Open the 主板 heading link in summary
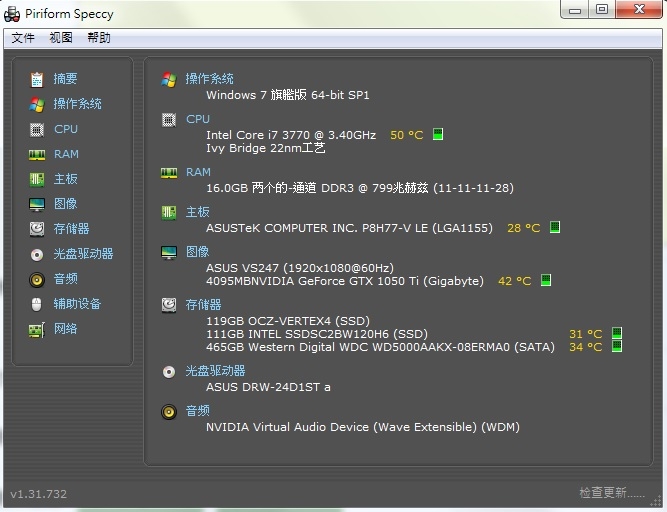 pyautogui.click(x=197, y=212)
